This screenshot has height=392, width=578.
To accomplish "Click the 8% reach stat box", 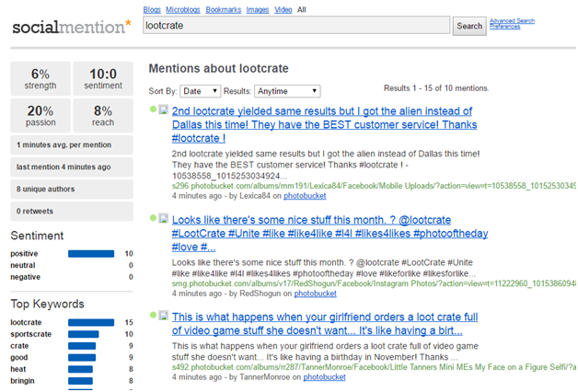I will coord(103,115).
